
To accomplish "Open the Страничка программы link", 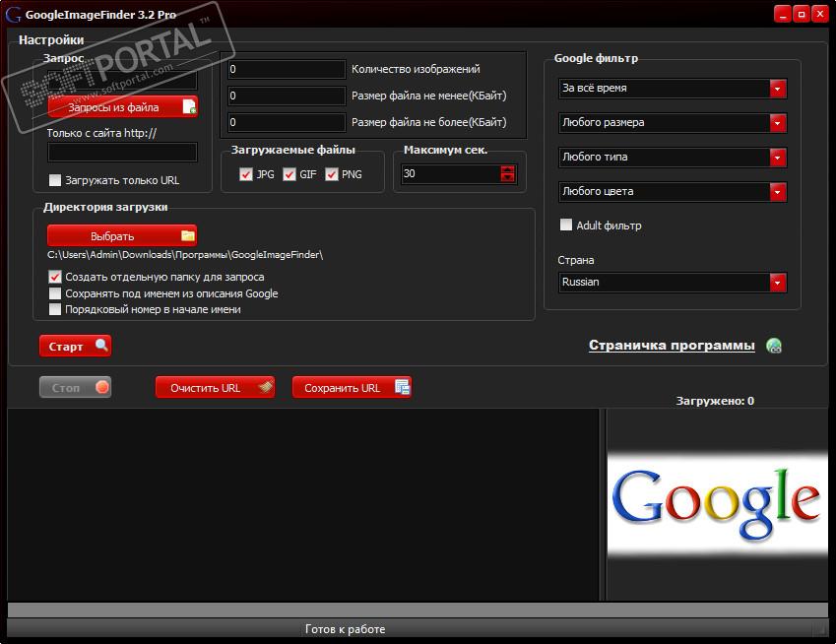I will coord(672,346).
